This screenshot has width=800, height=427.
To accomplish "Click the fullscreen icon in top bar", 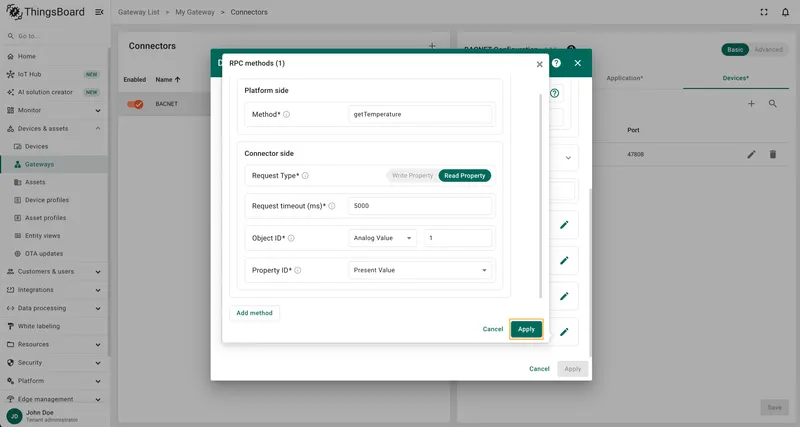I will [x=764, y=12].
